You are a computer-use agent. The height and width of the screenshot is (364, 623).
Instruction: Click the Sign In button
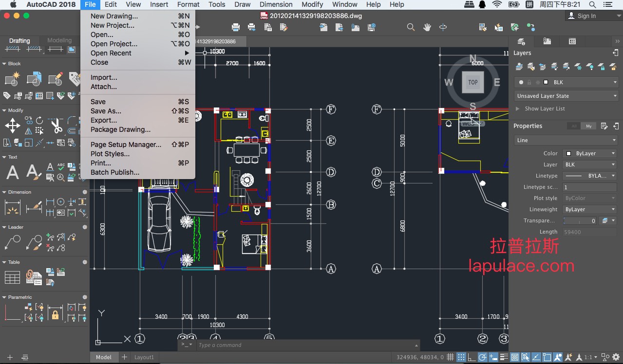click(586, 16)
